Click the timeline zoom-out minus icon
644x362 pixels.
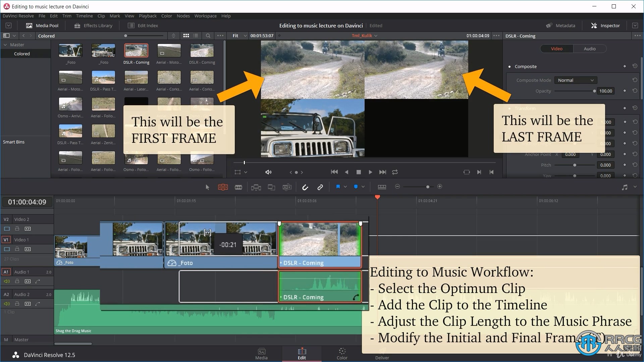click(x=397, y=186)
